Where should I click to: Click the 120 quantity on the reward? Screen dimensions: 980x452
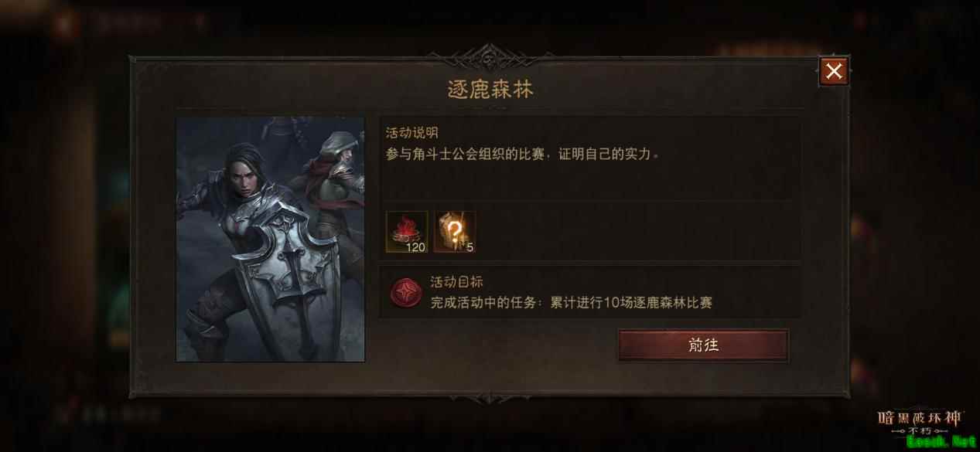coord(416,247)
